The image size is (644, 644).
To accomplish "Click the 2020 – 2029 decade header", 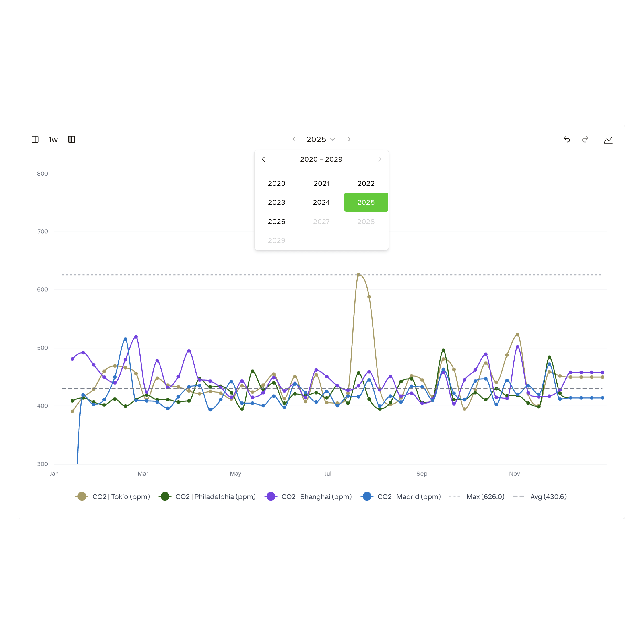I will pyautogui.click(x=321, y=159).
